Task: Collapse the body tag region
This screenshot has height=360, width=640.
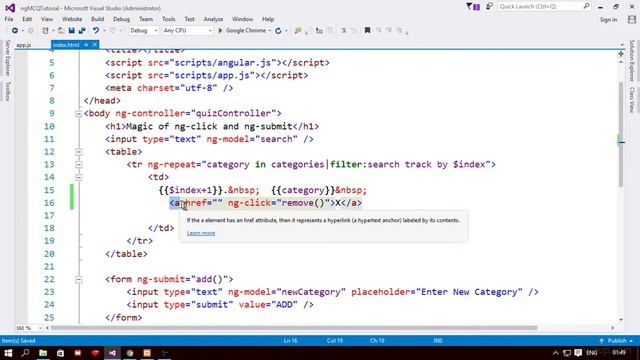Action: 79,113
